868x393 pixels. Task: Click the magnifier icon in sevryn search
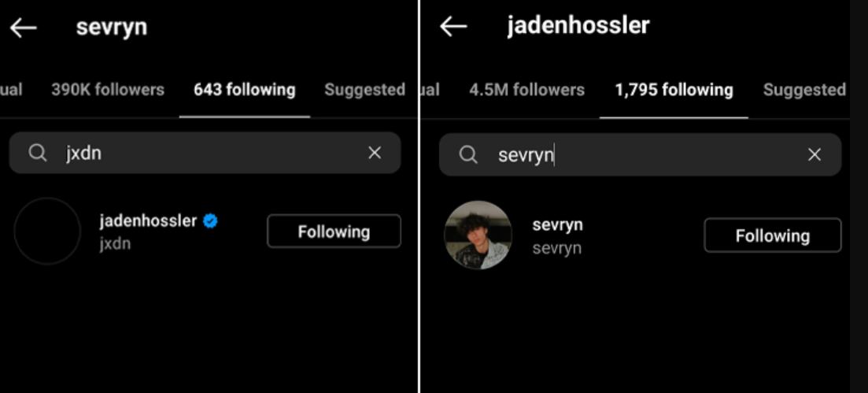(x=468, y=154)
